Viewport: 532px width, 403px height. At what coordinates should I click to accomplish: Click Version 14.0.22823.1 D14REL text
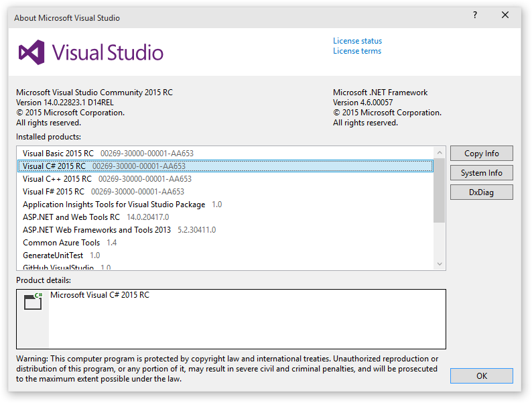(65, 103)
